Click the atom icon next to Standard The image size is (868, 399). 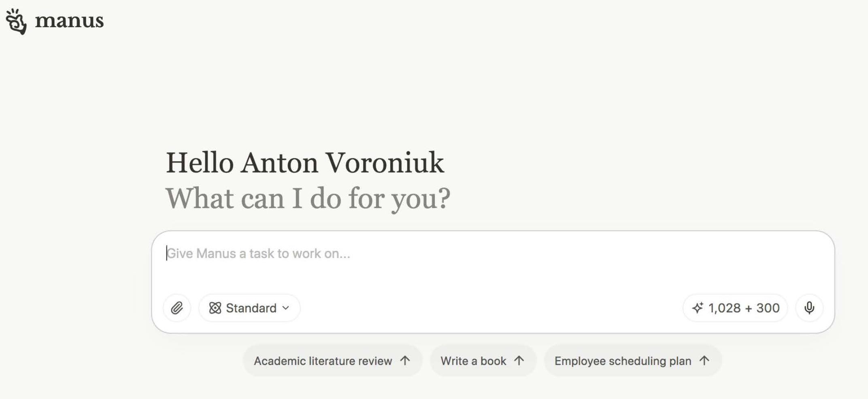click(x=215, y=308)
